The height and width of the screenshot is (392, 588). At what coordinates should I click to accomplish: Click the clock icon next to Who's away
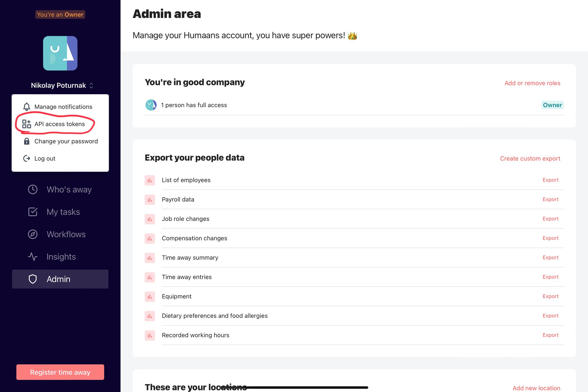[33, 189]
